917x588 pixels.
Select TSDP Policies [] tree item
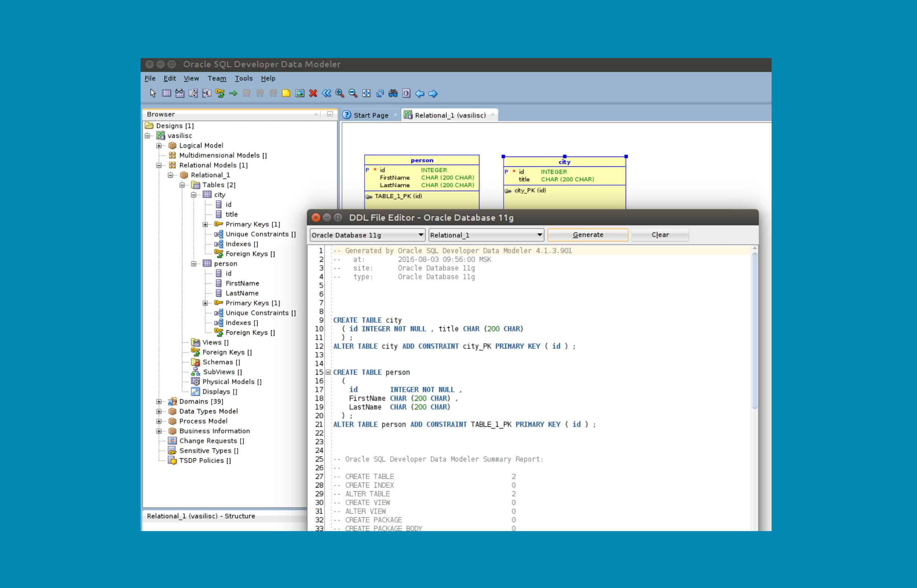pyautogui.click(x=205, y=461)
